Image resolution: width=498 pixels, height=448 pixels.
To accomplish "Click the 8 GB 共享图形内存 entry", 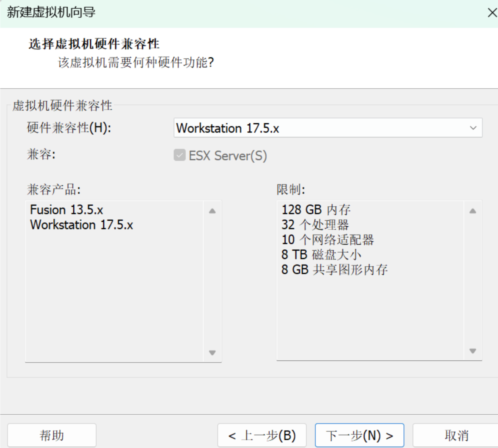I will click(x=334, y=269).
